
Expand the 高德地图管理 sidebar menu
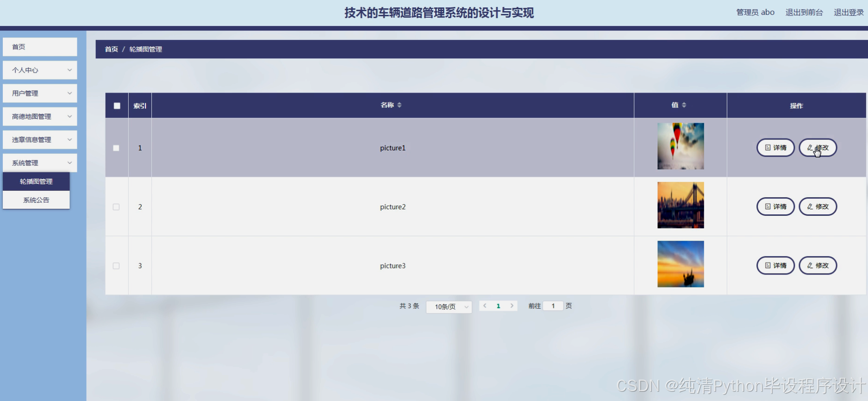pos(40,116)
